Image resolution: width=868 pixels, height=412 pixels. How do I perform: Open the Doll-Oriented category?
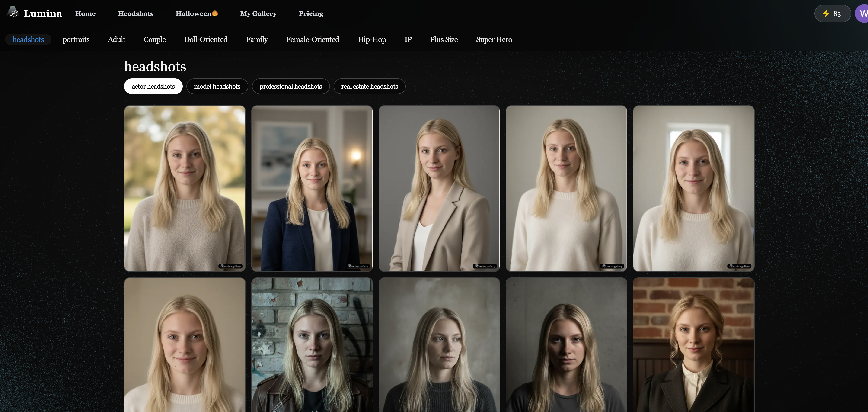pos(206,39)
